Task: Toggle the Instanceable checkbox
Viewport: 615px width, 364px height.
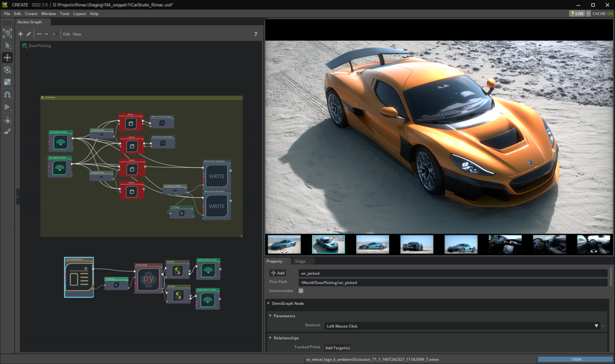Action: tap(301, 291)
